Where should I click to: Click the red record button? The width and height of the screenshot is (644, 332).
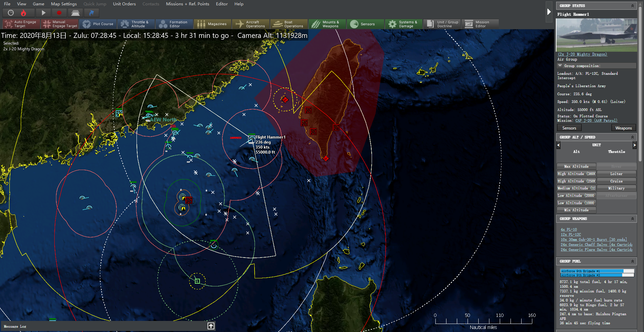coord(59,13)
